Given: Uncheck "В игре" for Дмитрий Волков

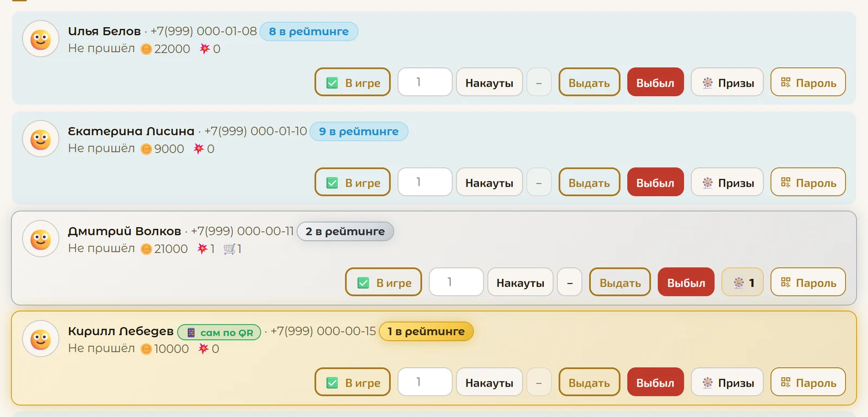Looking at the screenshot, I should (363, 283).
